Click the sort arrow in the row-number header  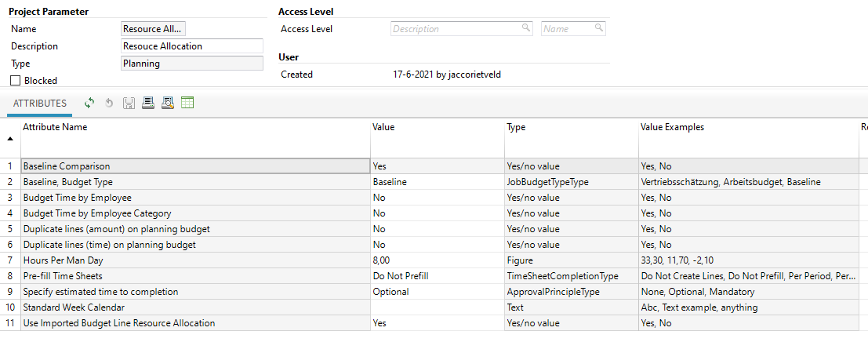click(10, 138)
